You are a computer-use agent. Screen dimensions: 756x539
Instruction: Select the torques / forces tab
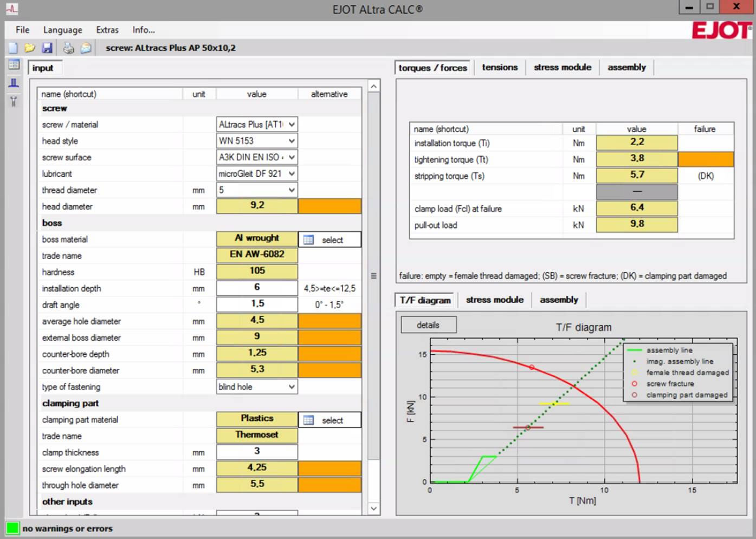[432, 68]
